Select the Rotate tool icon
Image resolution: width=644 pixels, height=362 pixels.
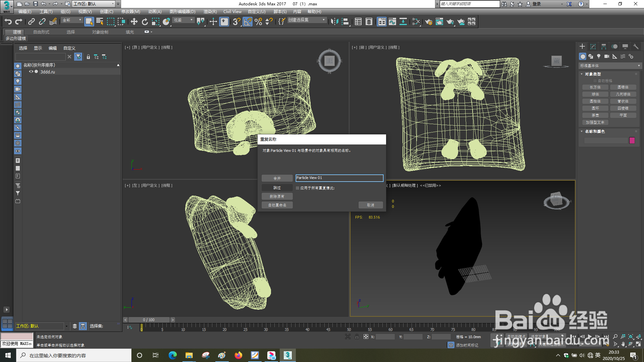coord(145,22)
